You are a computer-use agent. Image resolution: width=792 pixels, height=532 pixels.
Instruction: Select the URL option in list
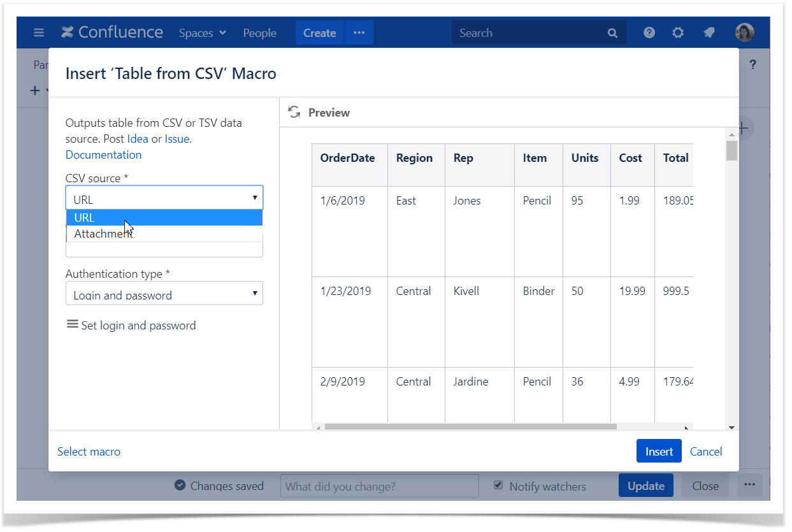pos(164,218)
